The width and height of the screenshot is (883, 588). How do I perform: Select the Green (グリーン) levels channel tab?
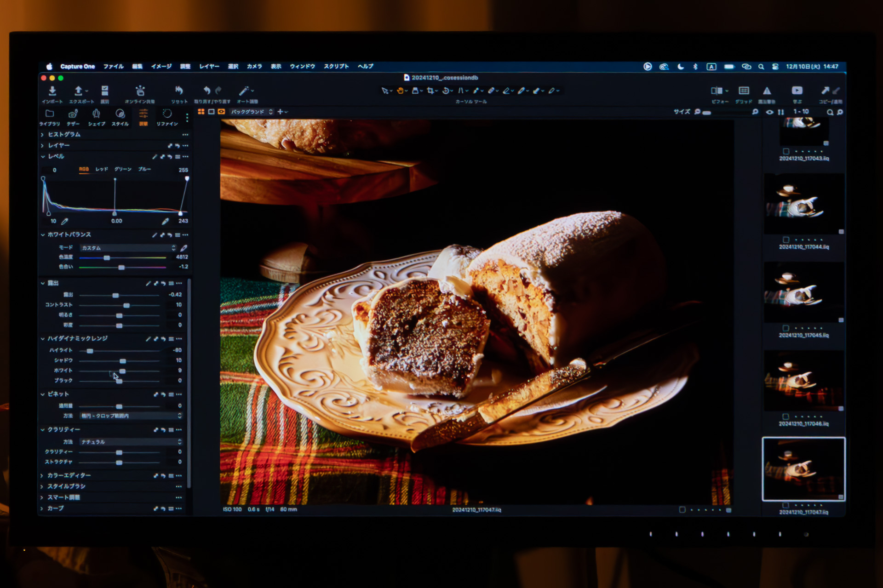[x=123, y=169]
